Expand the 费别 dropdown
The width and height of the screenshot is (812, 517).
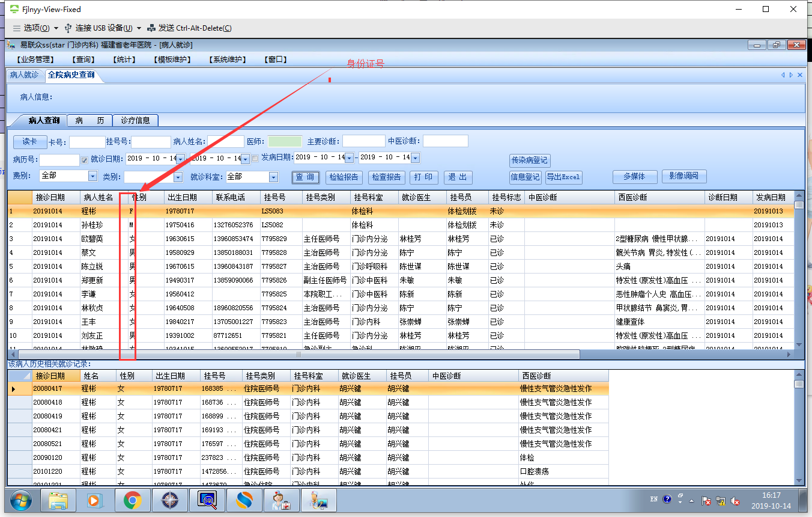pyautogui.click(x=92, y=176)
